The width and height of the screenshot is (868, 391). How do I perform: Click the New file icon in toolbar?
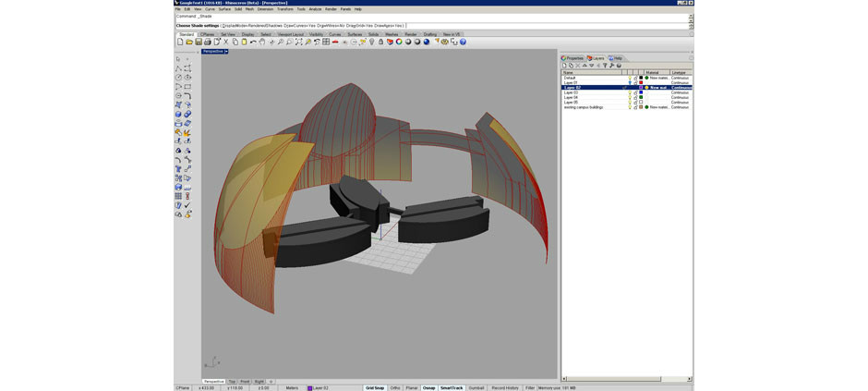click(x=180, y=42)
